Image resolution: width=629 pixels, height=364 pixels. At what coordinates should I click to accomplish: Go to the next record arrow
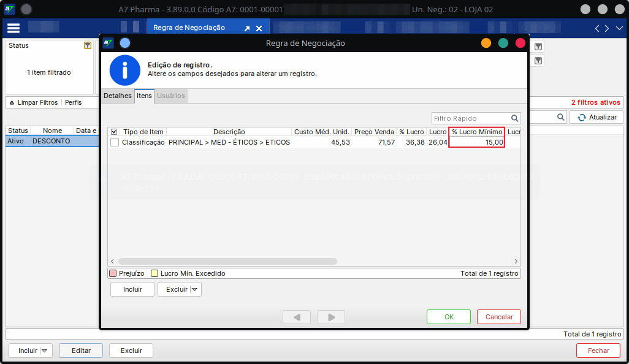(331, 317)
